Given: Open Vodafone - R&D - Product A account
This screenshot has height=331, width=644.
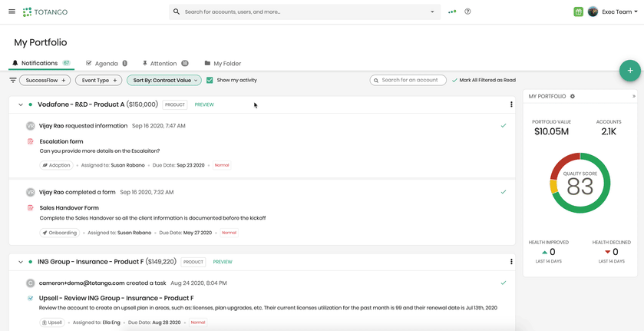Looking at the screenshot, I should click(x=81, y=104).
